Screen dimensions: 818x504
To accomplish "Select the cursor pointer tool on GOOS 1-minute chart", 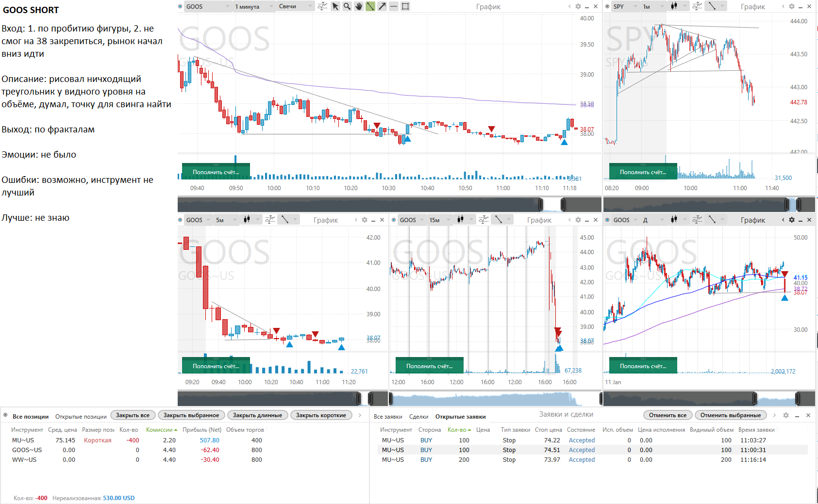I will (335, 6).
